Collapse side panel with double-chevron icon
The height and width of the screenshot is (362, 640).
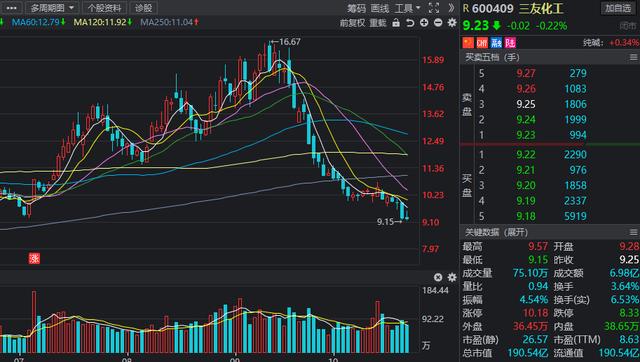click(x=451, y=8)
